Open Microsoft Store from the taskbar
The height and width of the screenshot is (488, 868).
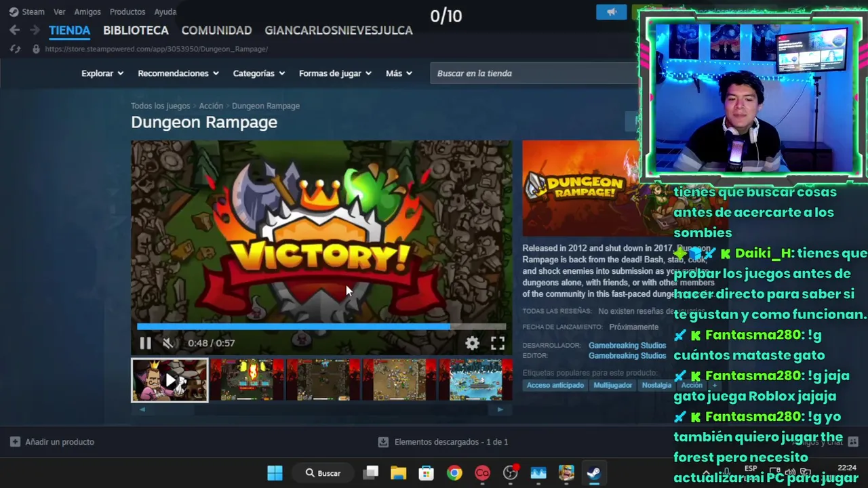coord(426,473)
